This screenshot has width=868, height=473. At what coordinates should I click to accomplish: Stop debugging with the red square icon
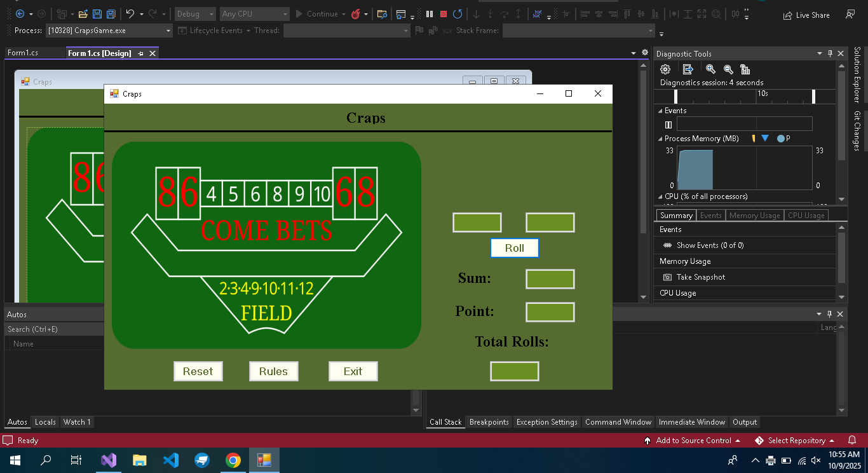pyautogui.click(x=444, y=14)
